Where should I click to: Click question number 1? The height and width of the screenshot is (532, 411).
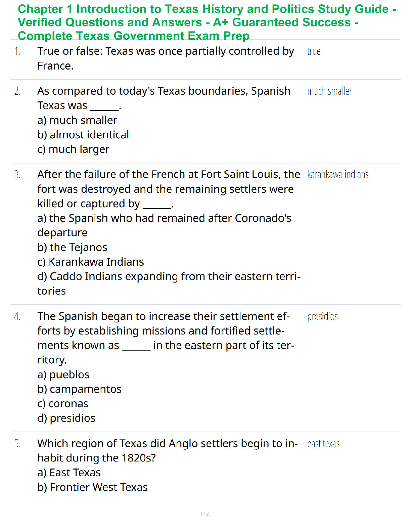click(x=17, y=51)
